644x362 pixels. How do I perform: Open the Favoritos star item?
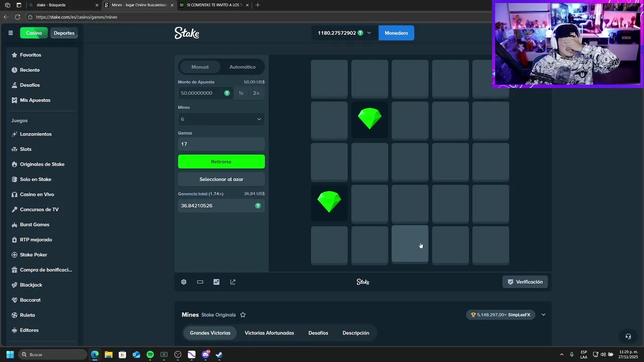coord(42,55)
